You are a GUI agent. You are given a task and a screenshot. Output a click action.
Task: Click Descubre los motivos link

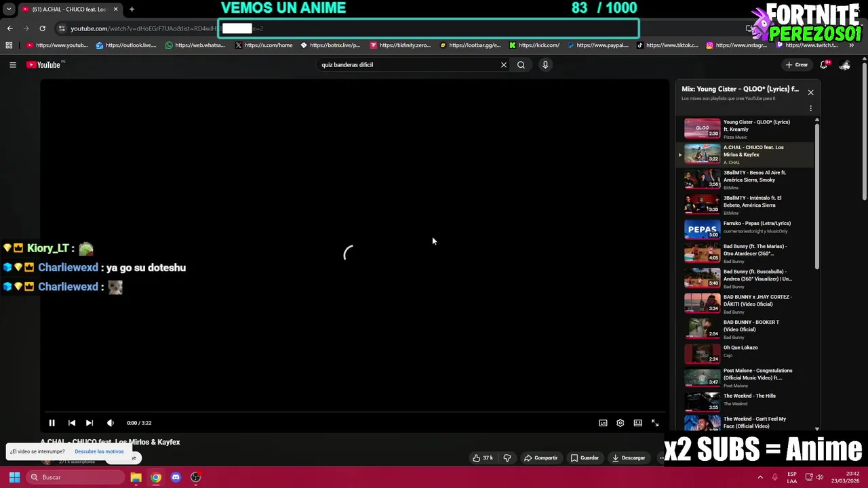click(99, 451)
